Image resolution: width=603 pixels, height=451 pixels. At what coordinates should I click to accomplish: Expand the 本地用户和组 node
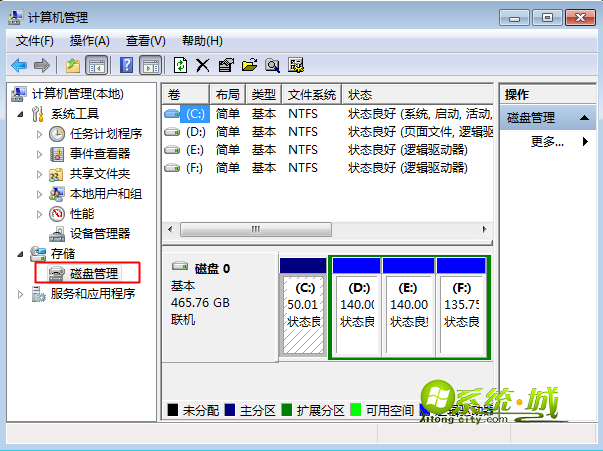39,194
